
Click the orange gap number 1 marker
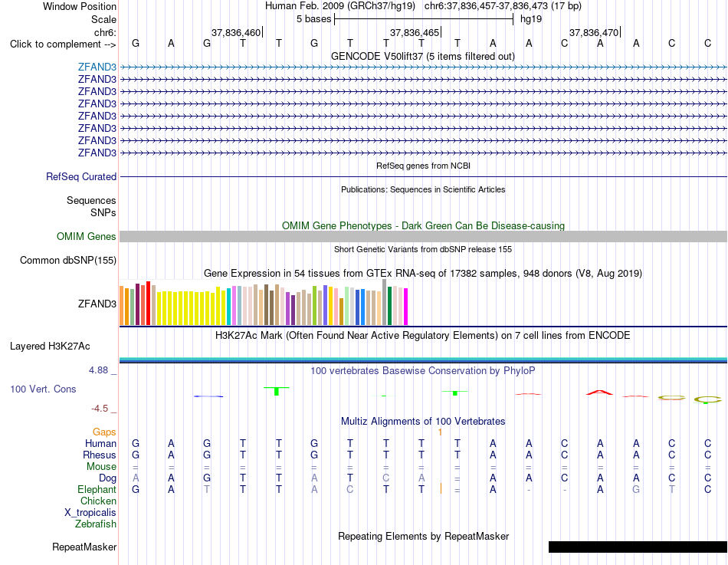[440, 432]
